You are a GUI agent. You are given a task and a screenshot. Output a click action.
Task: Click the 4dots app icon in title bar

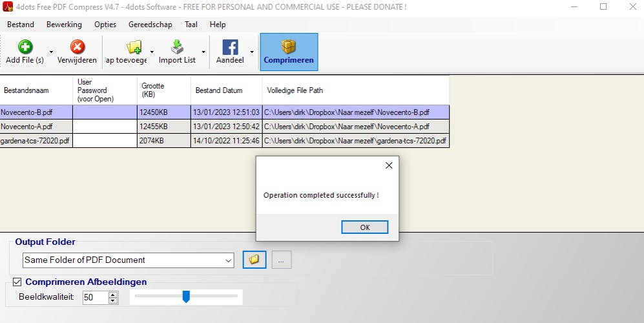pos(7,6)
